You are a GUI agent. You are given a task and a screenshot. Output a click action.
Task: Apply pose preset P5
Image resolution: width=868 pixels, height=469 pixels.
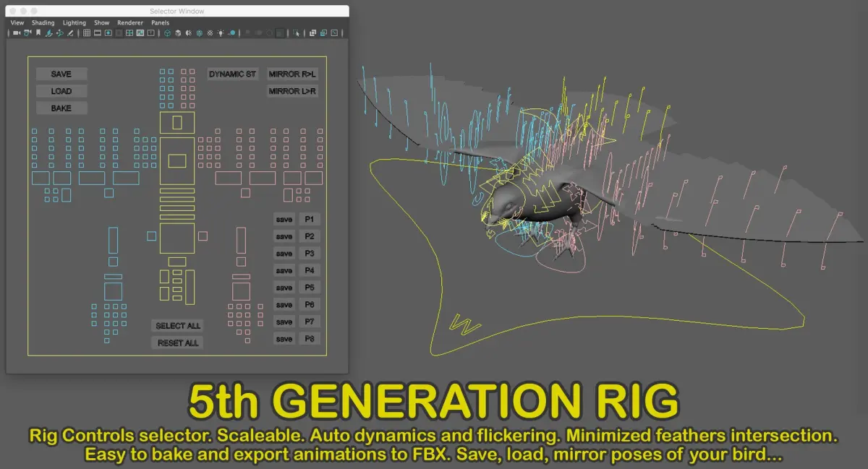click(310, 287)
